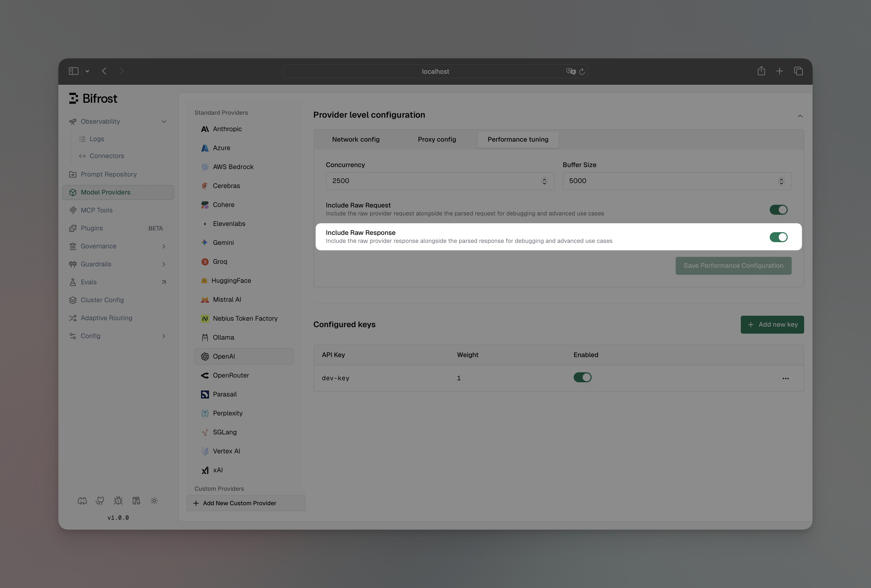The width and height of the screenshot is (871, 588).
Task: Click the bug report icon
Action: (x=118, y=501)
